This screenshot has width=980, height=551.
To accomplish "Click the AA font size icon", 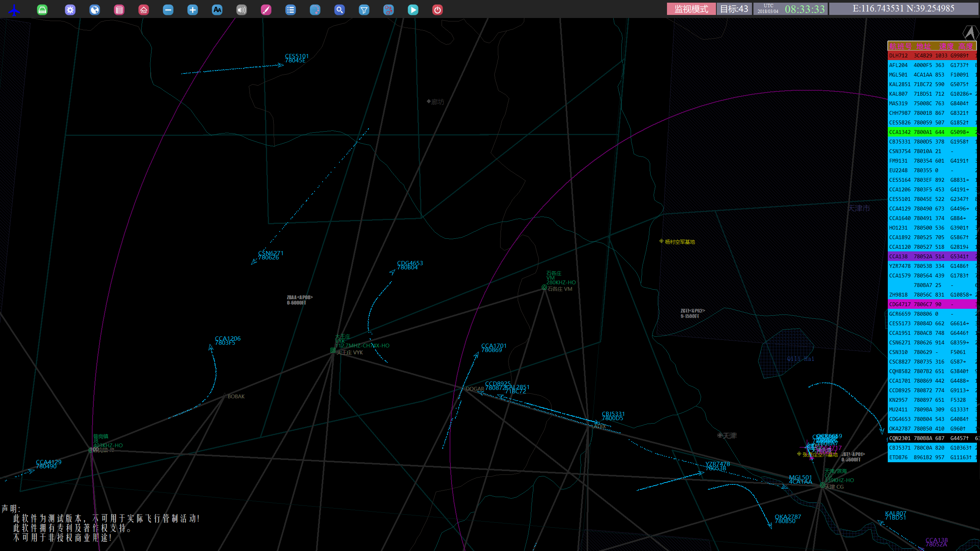I will click(217, 10).
